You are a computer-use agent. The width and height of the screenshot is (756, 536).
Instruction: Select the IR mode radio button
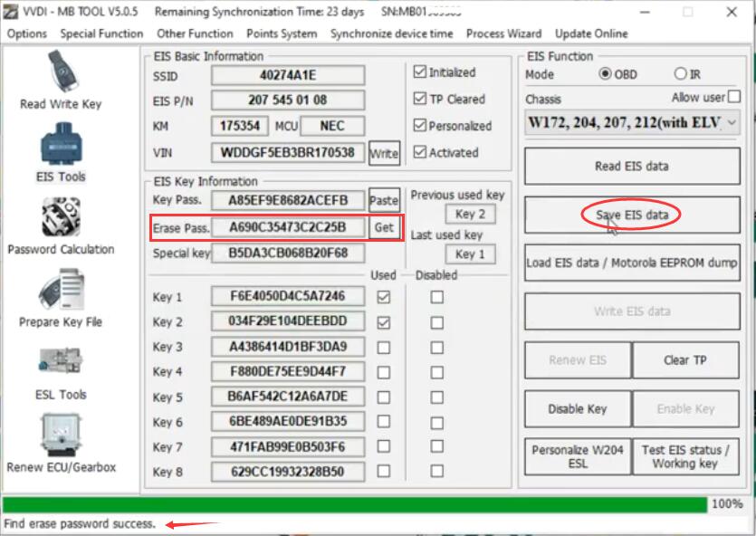click(x=680, y=73)
